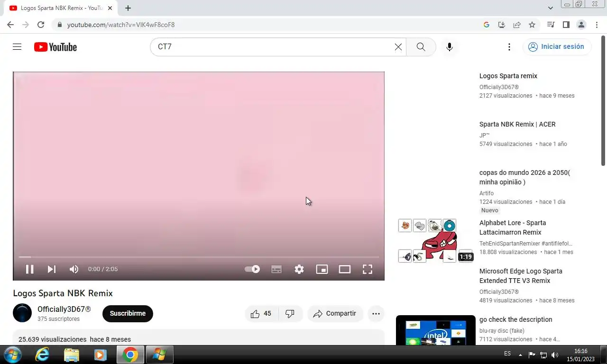
Task: Open Windows Start menu
Action: click(12, 355)
